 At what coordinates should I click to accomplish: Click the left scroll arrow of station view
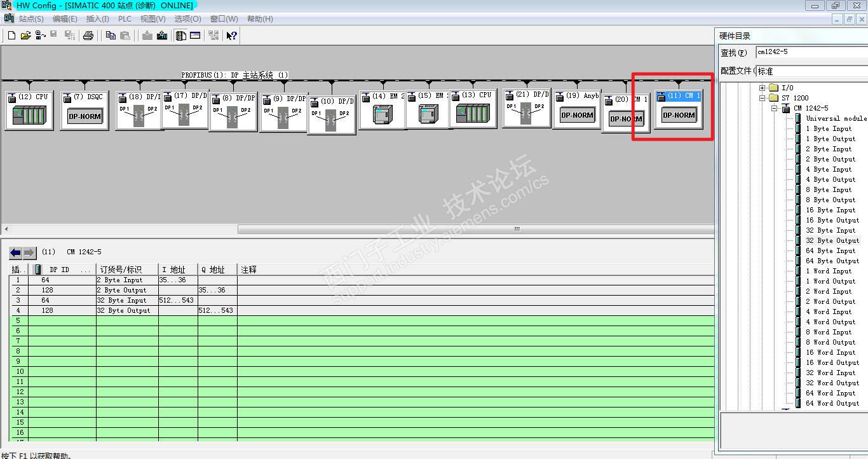[6, 229]
